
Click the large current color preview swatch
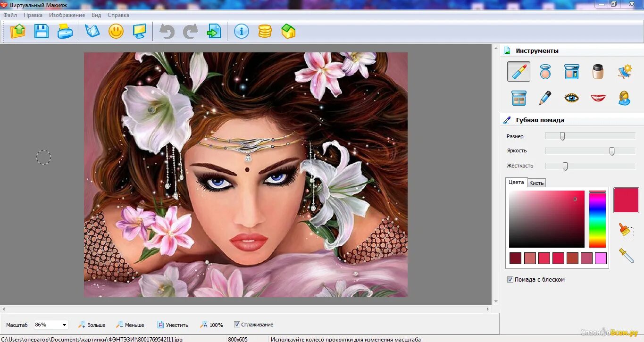[626, 200]
